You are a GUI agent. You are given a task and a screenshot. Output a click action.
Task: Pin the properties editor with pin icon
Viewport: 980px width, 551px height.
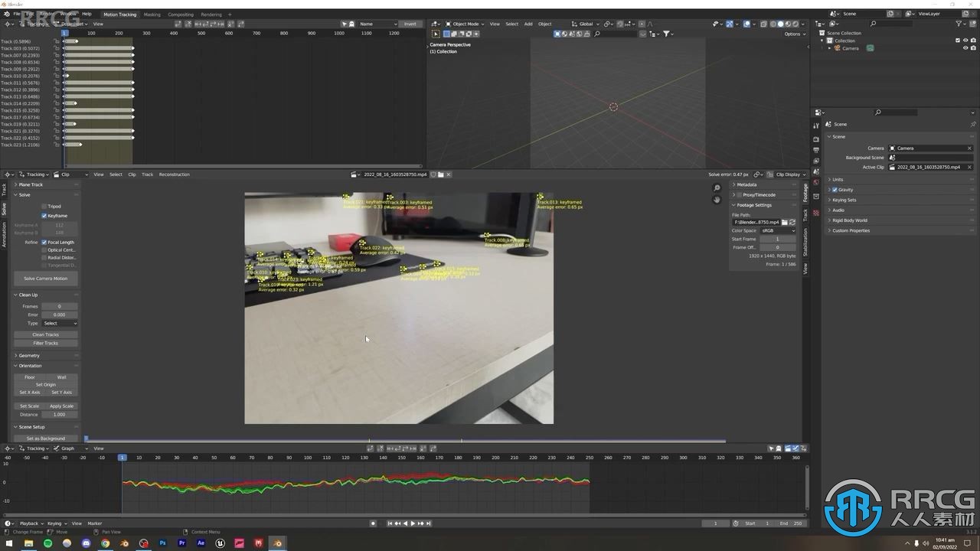click(973, 124)
